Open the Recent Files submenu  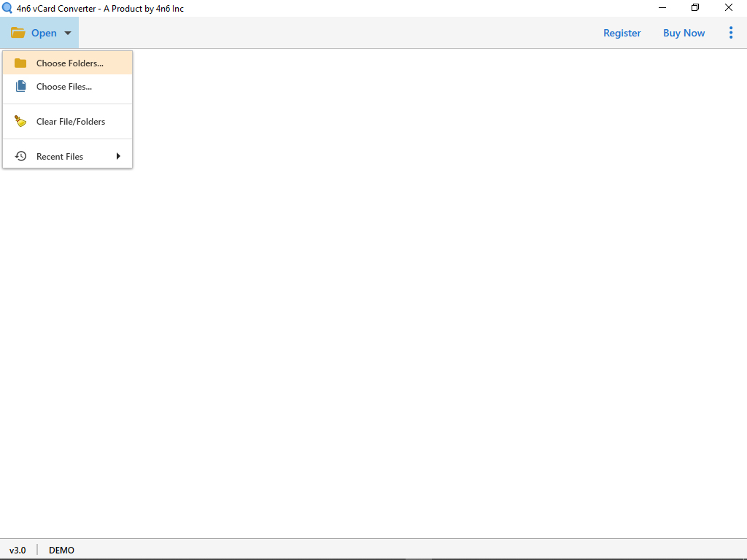tap(68, 156)
